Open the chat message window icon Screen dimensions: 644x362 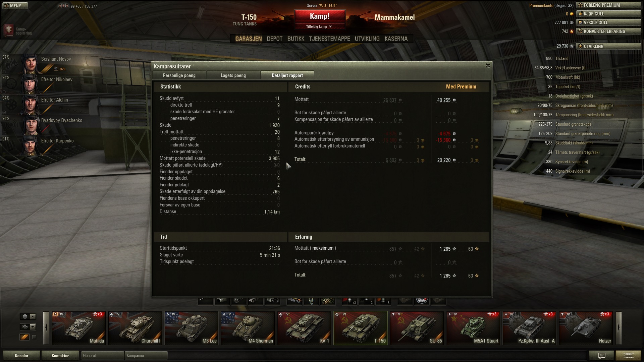click(x=602, y=355)
